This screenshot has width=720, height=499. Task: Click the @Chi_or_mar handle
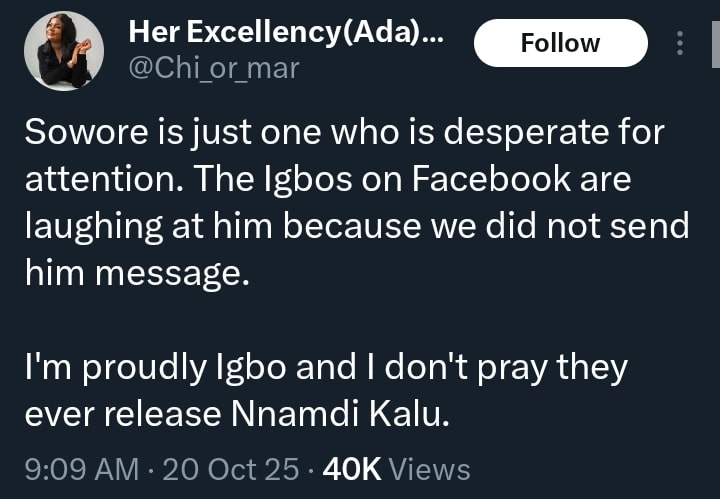pyautogui.click(x=214, y=68)
